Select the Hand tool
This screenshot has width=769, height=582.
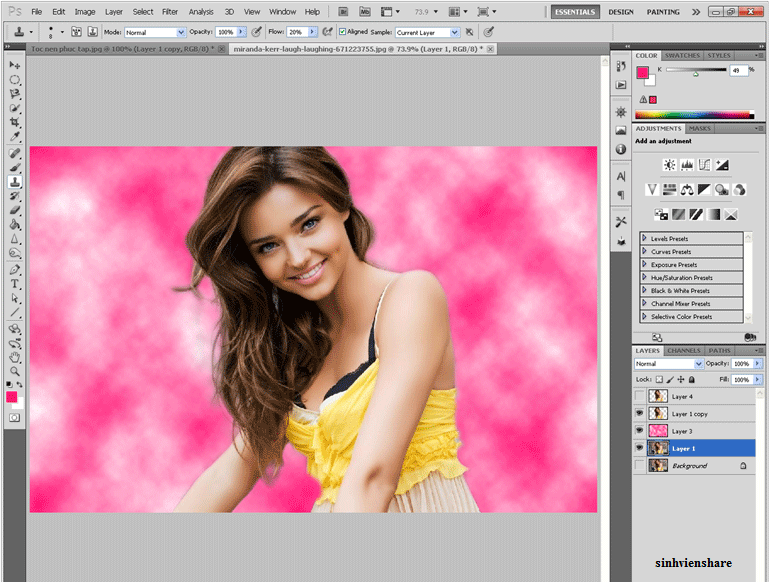tap(15, 356)
